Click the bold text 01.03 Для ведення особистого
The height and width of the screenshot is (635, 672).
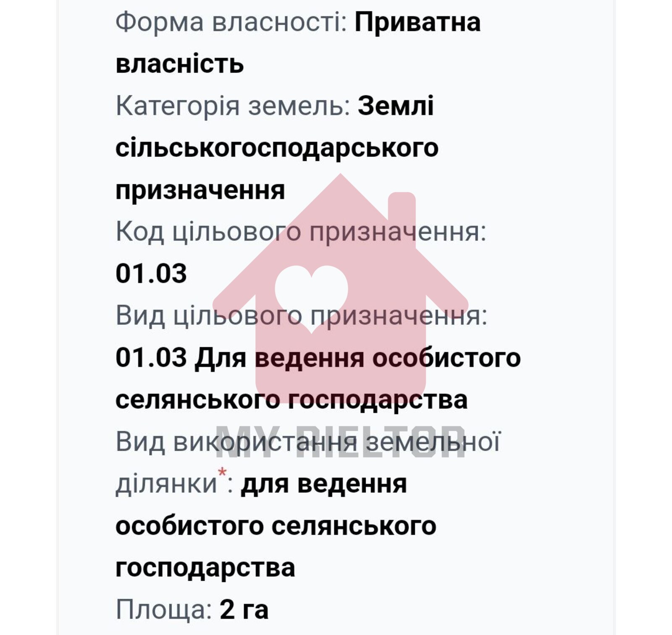point(318,358)
